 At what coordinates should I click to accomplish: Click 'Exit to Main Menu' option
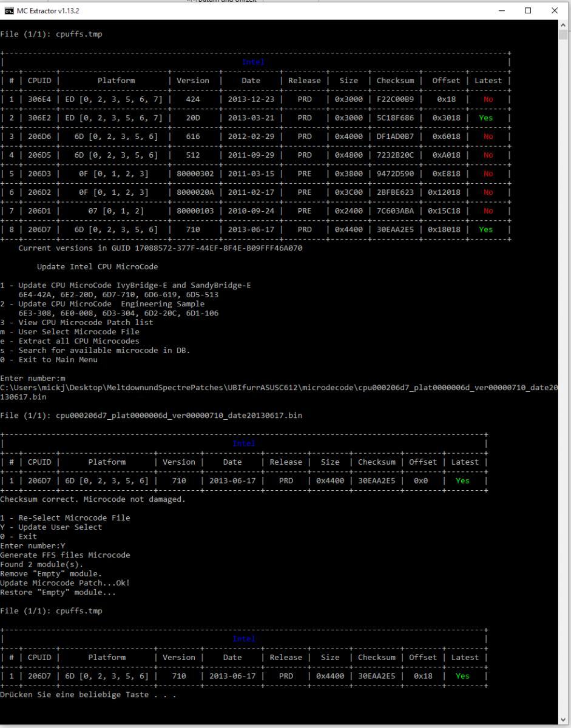pyautogui.click(x=49, y=360)
